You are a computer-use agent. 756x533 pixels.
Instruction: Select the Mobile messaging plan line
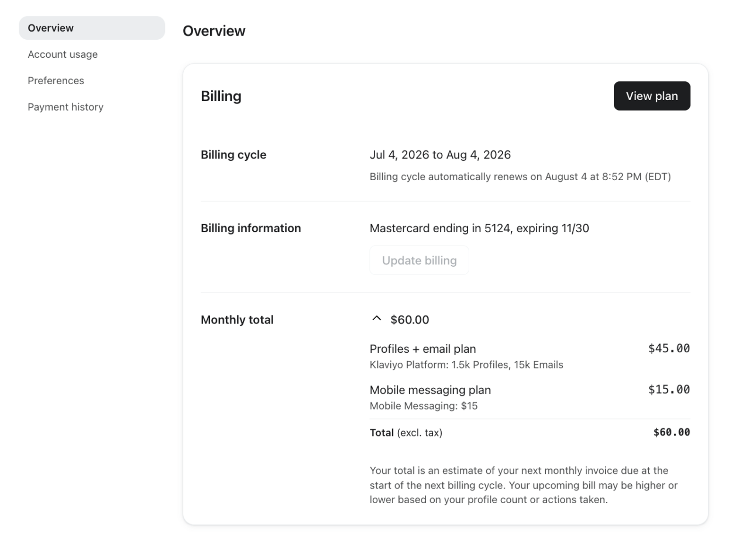tap(430, 390)
